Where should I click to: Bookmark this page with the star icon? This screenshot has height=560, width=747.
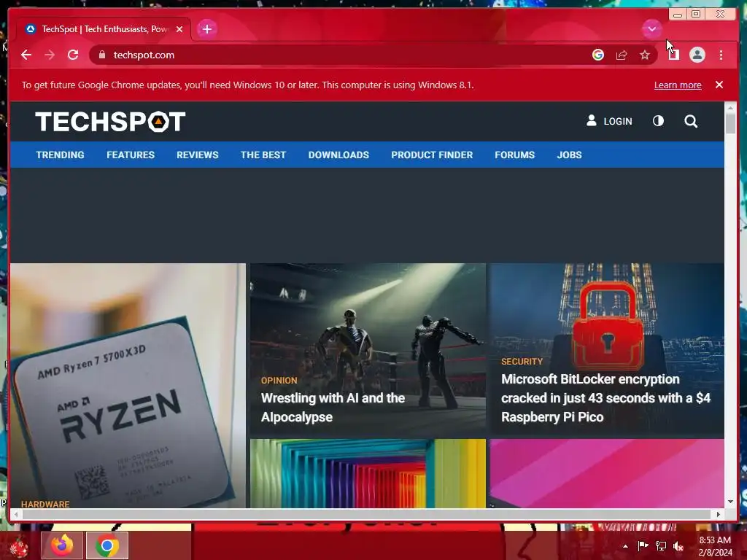tap(645, 55)
